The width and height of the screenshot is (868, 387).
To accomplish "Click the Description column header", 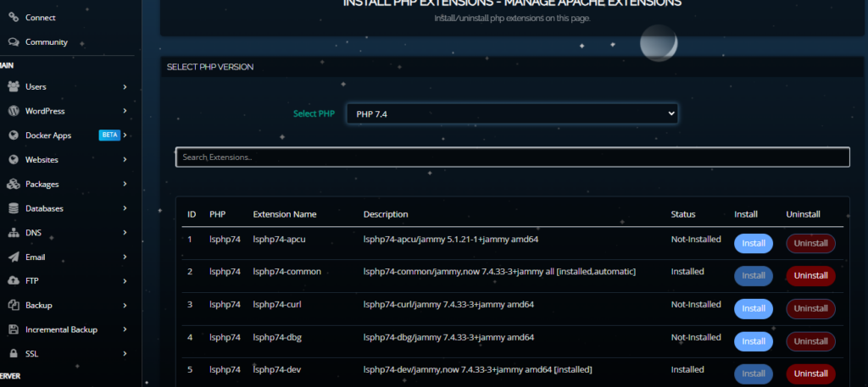I will [386, 214].
